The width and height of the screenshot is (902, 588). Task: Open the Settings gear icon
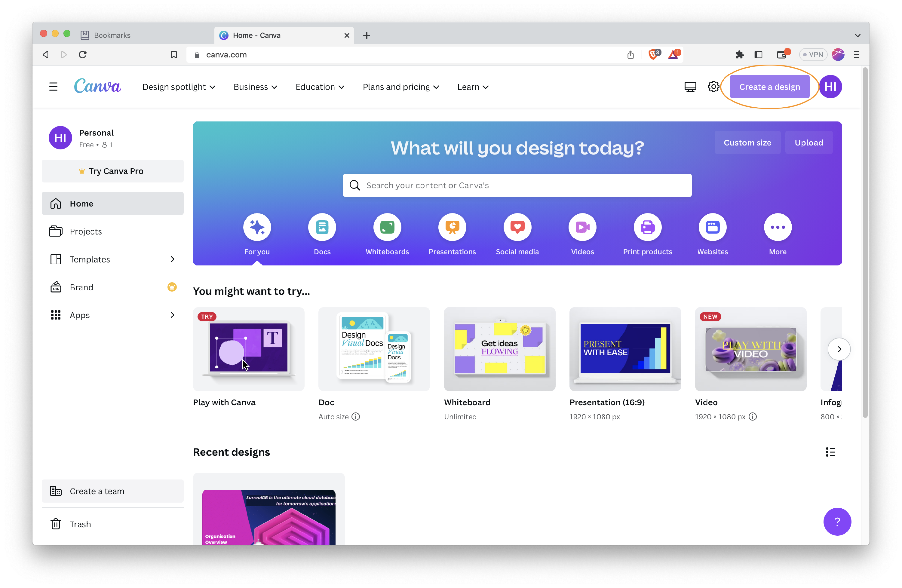tap(713, 86)
